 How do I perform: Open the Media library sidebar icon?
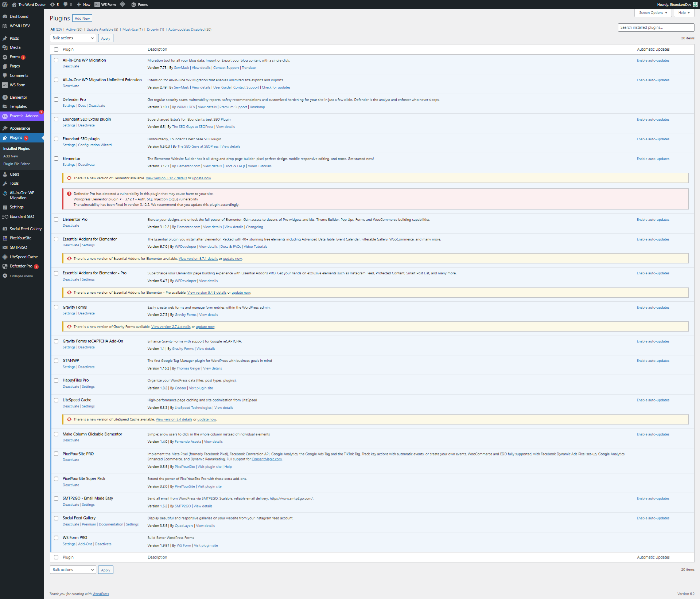(x=5, y=47)
